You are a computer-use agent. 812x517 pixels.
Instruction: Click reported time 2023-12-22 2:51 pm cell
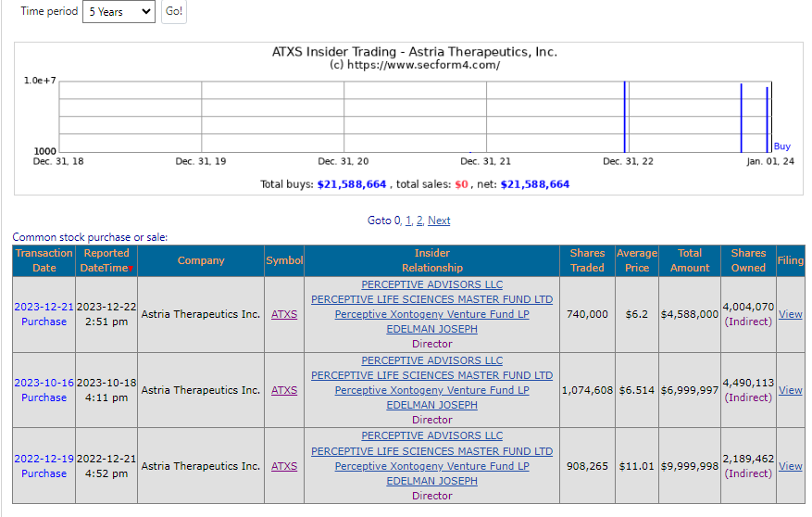[x=106, y=314]
